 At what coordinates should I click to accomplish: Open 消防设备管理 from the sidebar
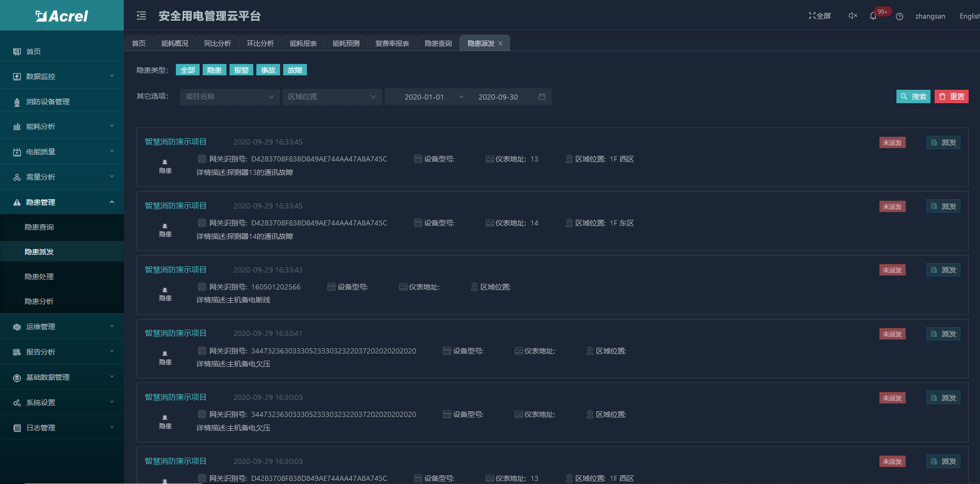click(x=47, y=102)
